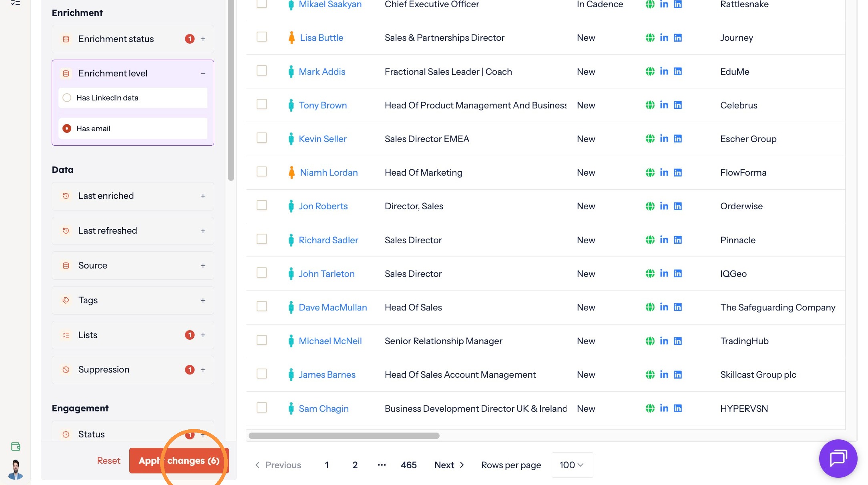This screenshot has height=485, width=868.
Task: Click the horizontal table scrollbar
Action: (344, 435)
